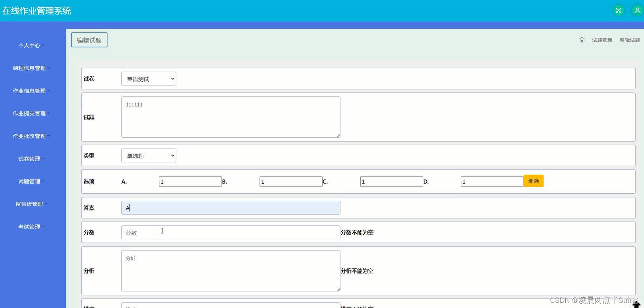
Task: Go home via breadcrumb house icon
Action: tap(582, 40)
